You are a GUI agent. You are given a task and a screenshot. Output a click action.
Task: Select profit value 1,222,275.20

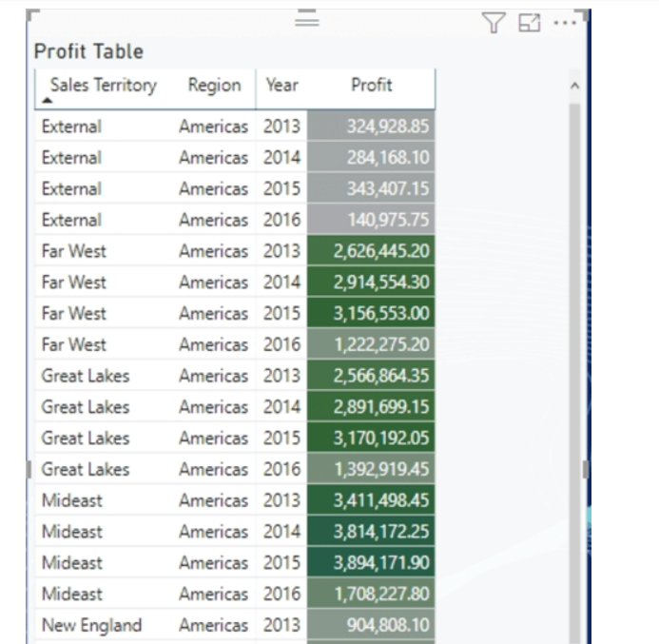click(381, 344)
